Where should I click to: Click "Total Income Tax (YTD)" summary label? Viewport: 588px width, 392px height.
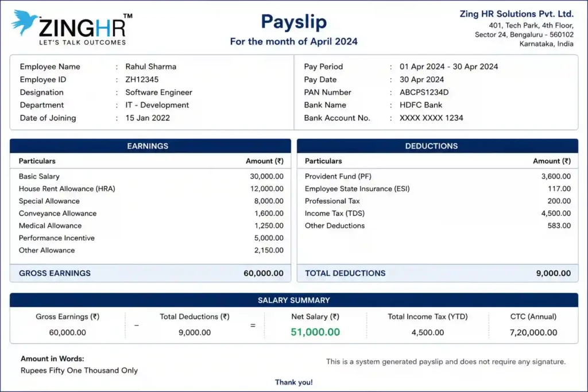coord(427,317)
